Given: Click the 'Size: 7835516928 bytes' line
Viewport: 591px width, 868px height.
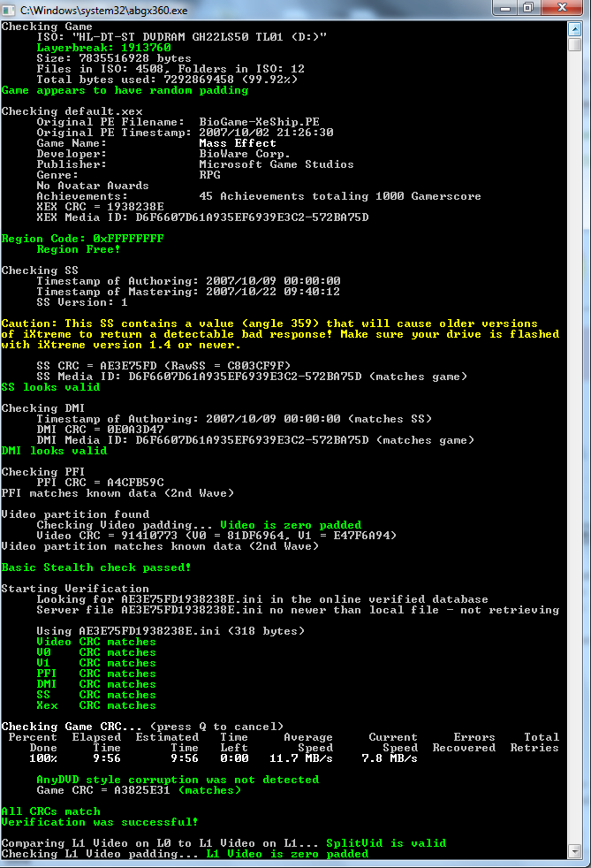Looking at the screenshot, I should pyautogui.click(x=114, y=58).
